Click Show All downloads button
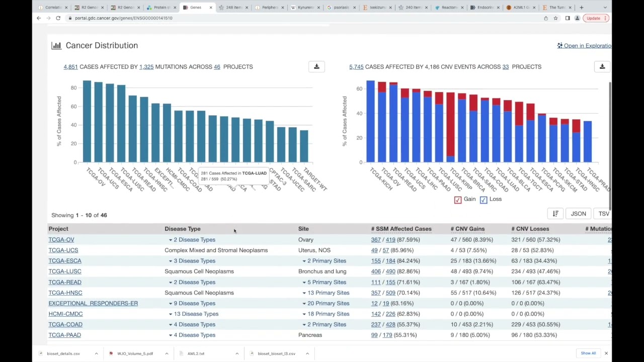Image resolution: width=644 pixels, height=362 pixels. (588, 353)
